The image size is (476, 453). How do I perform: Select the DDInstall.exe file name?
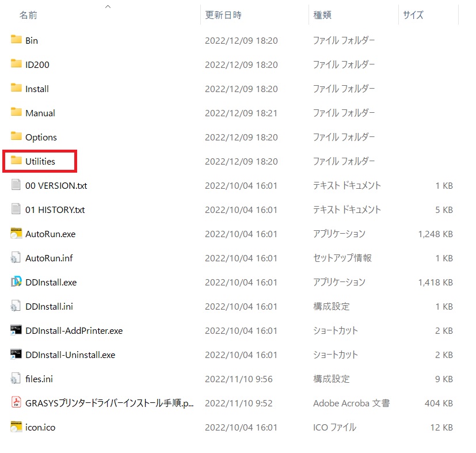[x=51, y=283]
